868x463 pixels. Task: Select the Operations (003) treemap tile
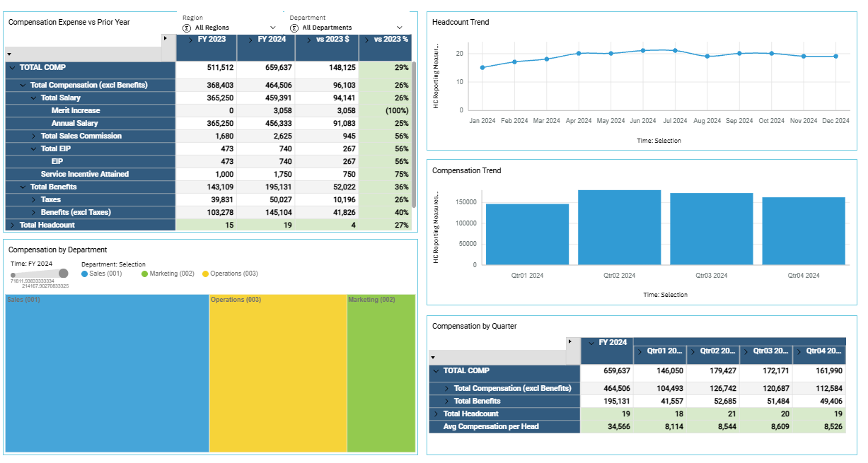[x=277, y=375]
